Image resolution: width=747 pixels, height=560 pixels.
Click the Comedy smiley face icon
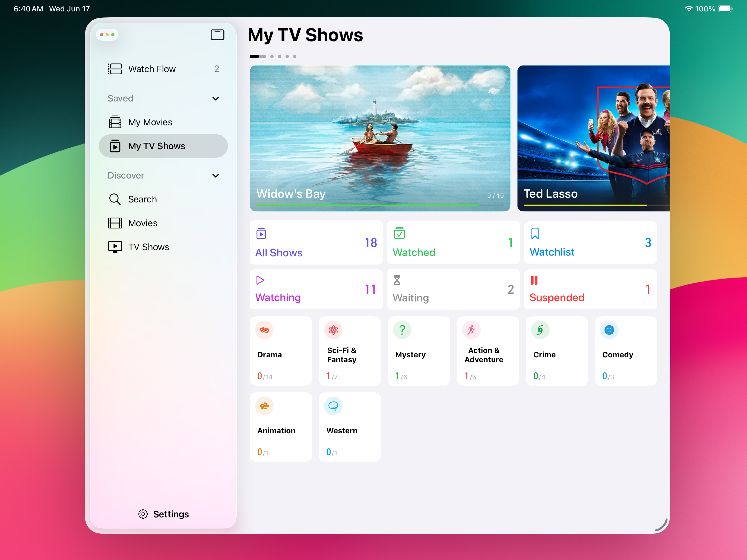(x=609, y=330)
